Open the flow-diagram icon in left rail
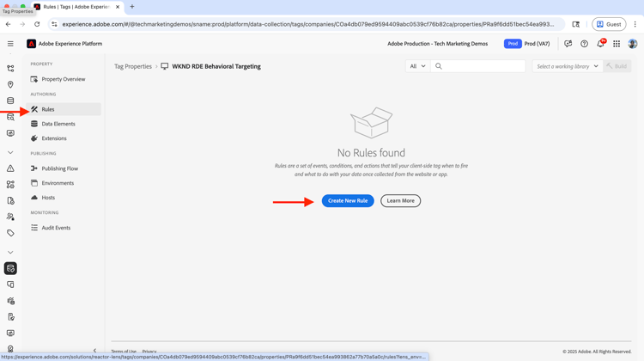The width and height of the screenshot is (644, 361). (10, 69)
